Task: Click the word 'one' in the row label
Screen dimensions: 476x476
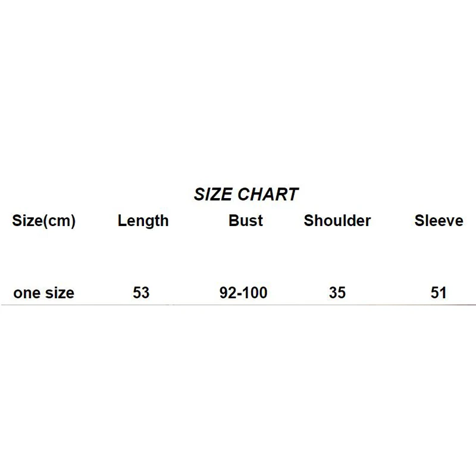Action: click(x=26, y=293)
